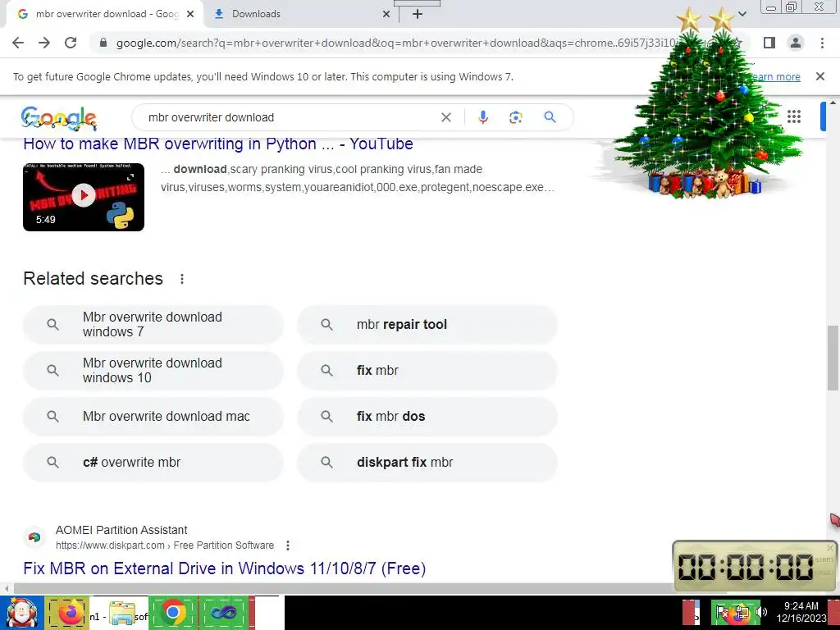Select mbr repair tool related search
This screenshot has width=840, height=630.
(427, 325)
